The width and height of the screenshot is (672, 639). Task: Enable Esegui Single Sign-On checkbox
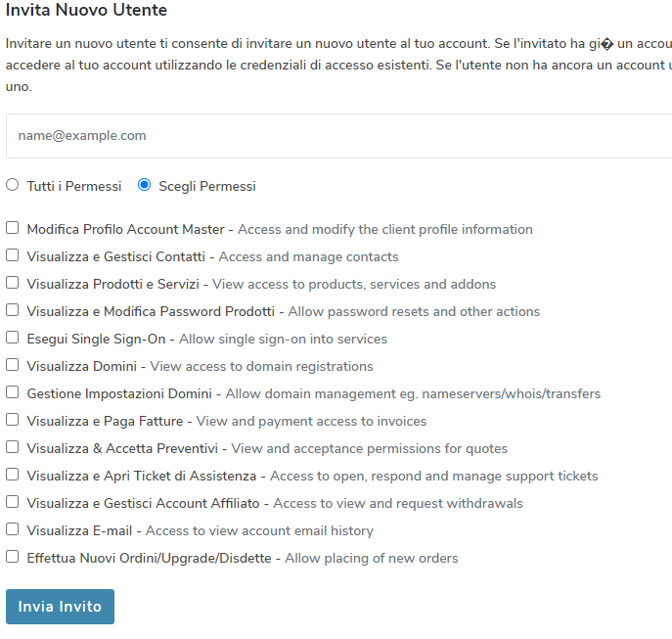tap(13, 338)
